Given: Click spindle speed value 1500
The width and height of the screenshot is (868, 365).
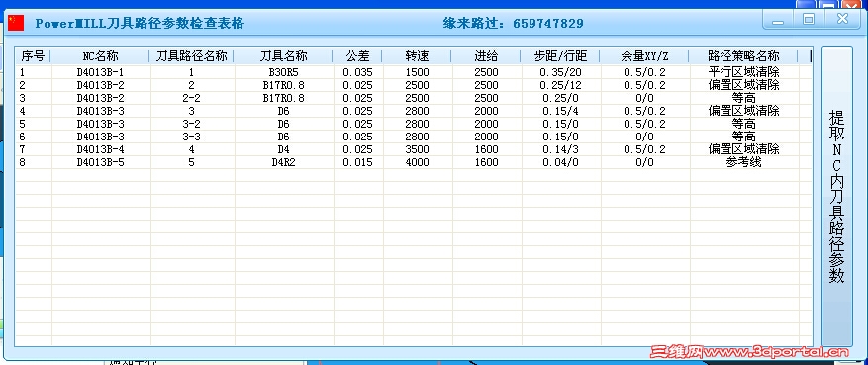Looking at the screenshot, I should (417, 72).
